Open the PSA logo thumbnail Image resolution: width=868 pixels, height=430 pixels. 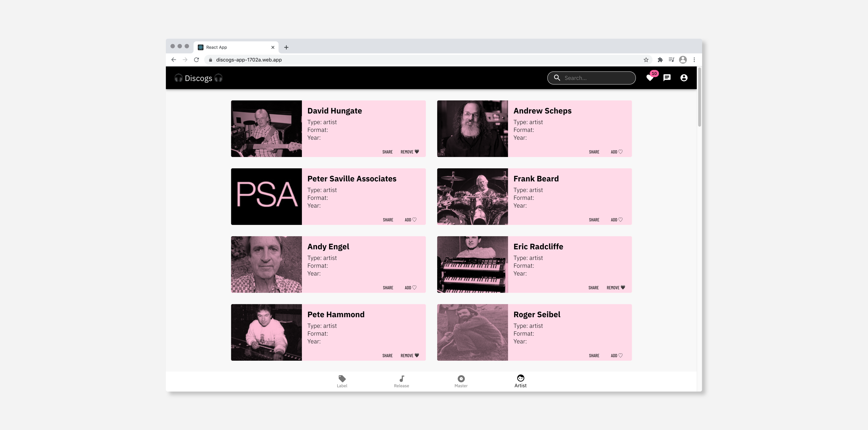click(x=266, y=196)
